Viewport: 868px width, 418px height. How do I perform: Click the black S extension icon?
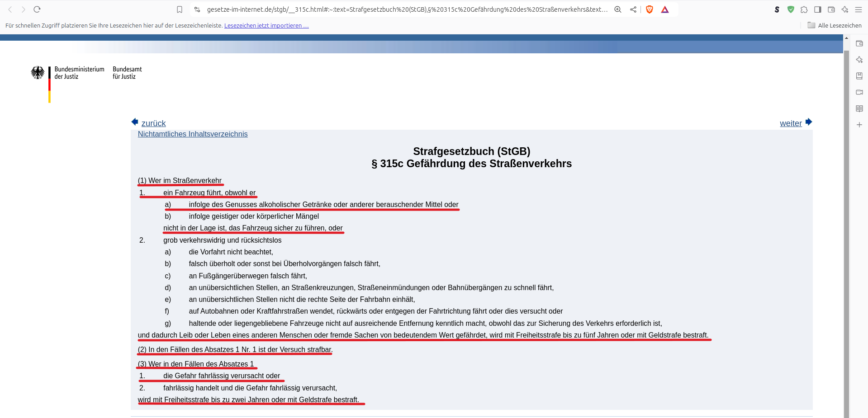(777, 9)
